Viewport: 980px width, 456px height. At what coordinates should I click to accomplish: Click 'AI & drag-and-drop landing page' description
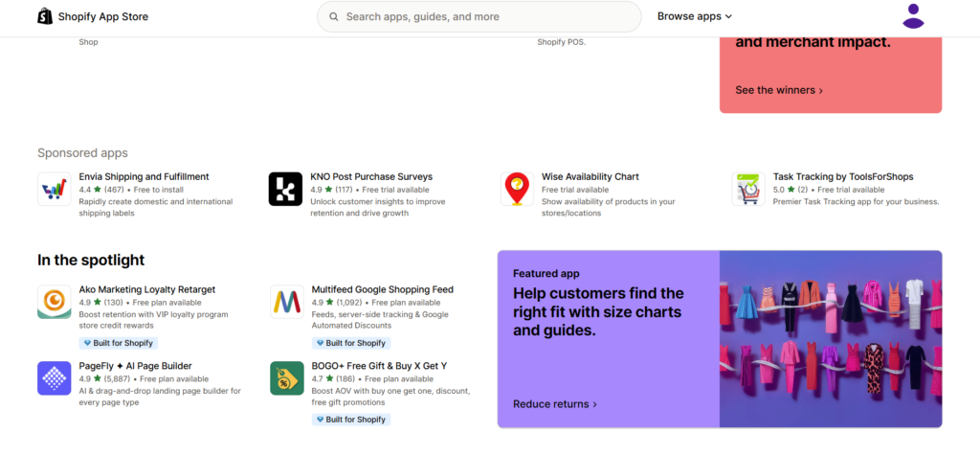coord(160,397)
